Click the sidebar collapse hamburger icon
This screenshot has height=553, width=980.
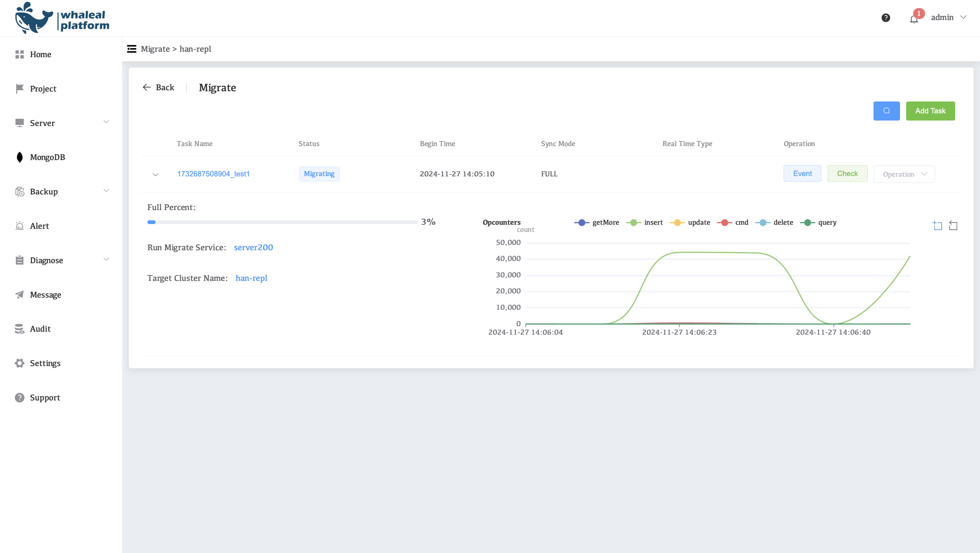132,49
